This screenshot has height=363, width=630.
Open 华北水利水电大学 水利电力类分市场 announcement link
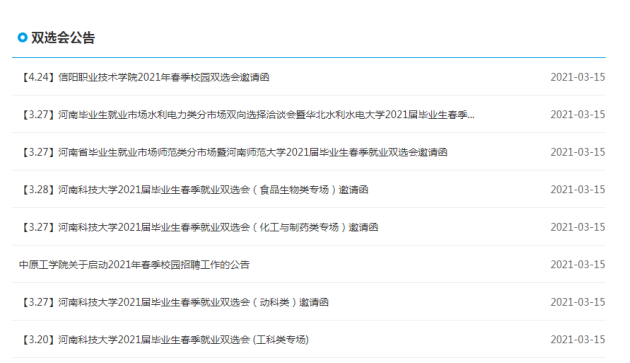(247, 115)
